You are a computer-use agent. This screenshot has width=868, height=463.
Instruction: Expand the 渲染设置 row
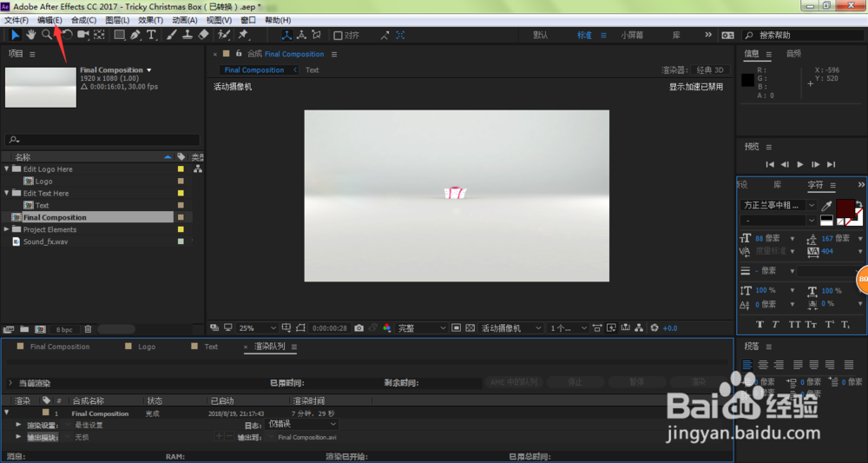click(x=18, y=425)
